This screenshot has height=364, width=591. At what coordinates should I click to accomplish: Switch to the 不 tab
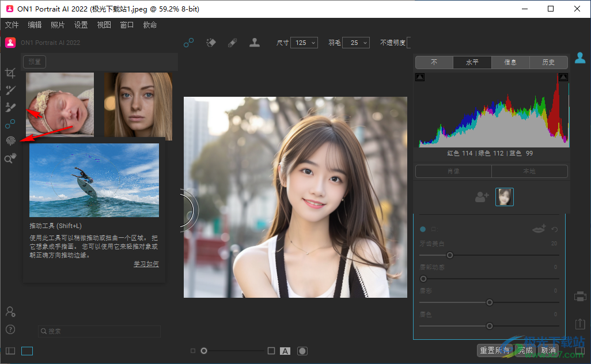click(434, 62)
